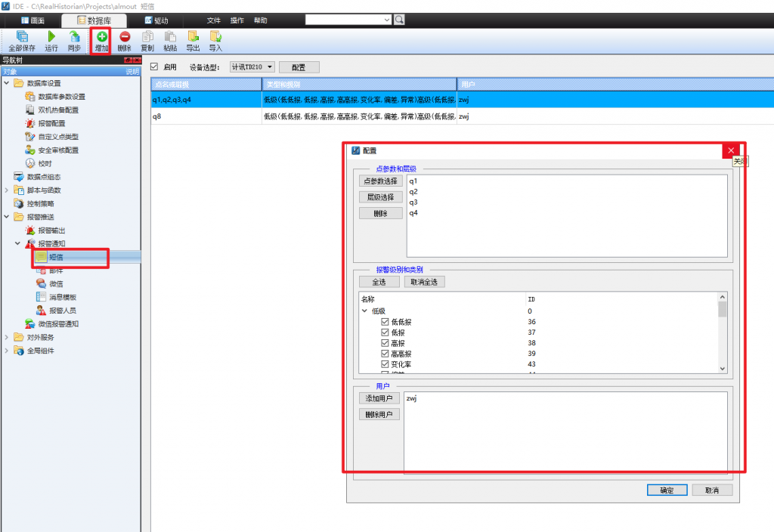The width and height of the screenshot is (774, 532).
Task: Click 添加用户 button
Action: tap(379, 398)
